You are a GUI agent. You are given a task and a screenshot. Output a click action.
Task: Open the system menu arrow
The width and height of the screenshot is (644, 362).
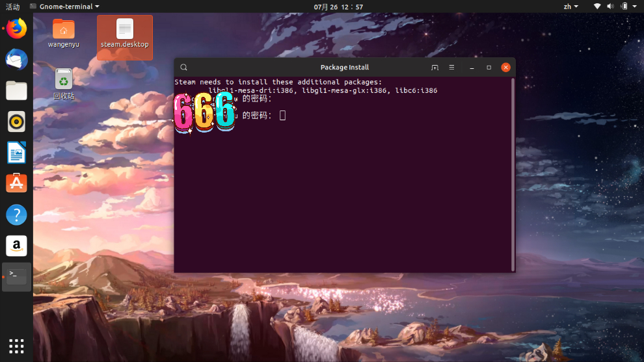tap(634, 6)
